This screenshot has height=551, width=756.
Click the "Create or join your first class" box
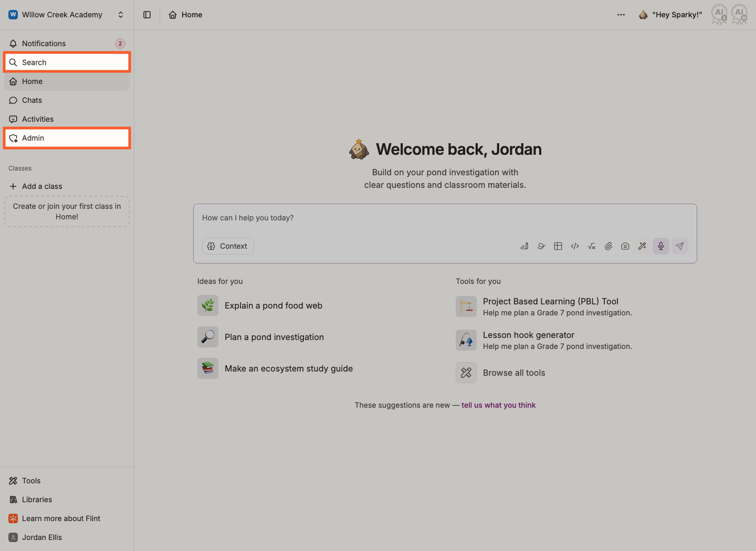pyautogui.click(x=67, y=211)
